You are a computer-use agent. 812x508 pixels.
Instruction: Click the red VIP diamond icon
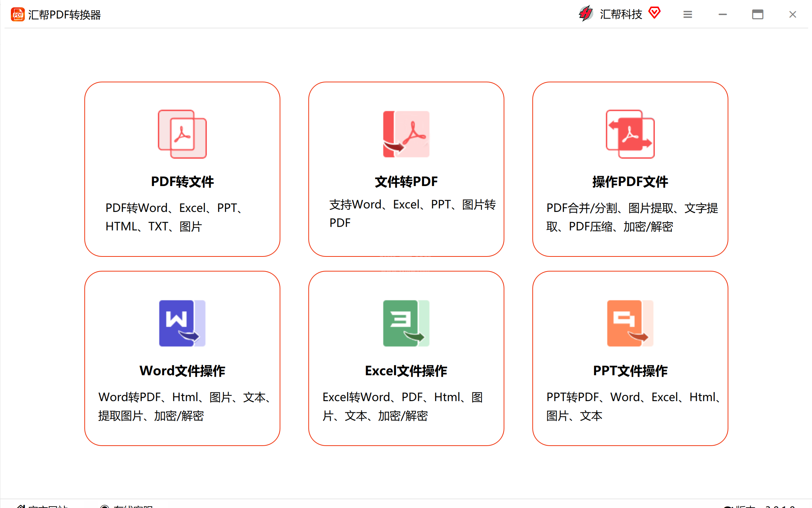[654, 13]
